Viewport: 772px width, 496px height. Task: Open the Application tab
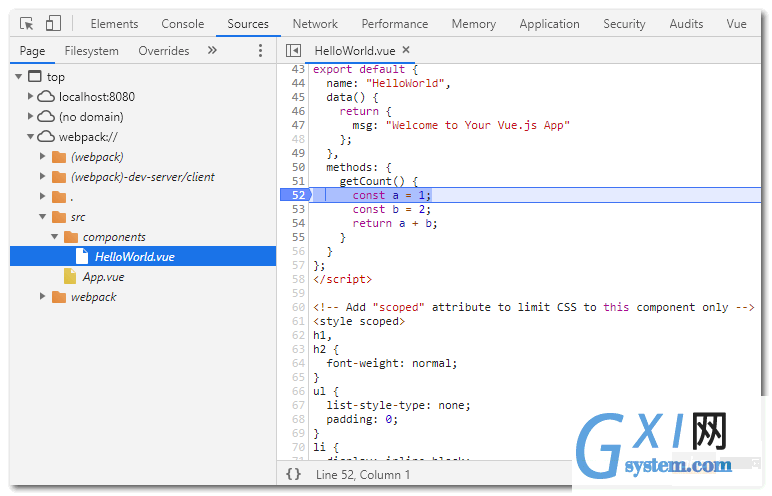pyautogui.click(x=549, y=24)
